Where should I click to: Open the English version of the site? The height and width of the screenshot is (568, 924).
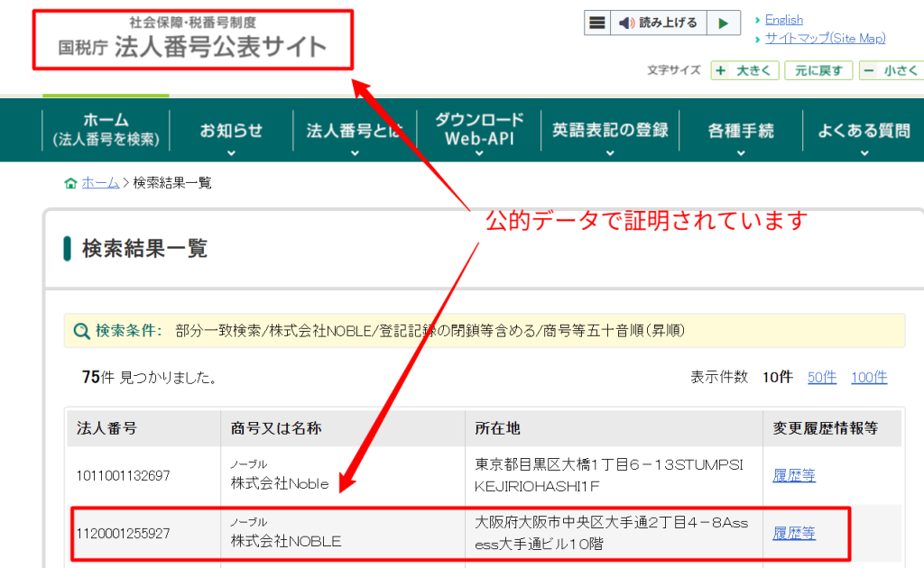pyautogui.click(x=782, y=19)
